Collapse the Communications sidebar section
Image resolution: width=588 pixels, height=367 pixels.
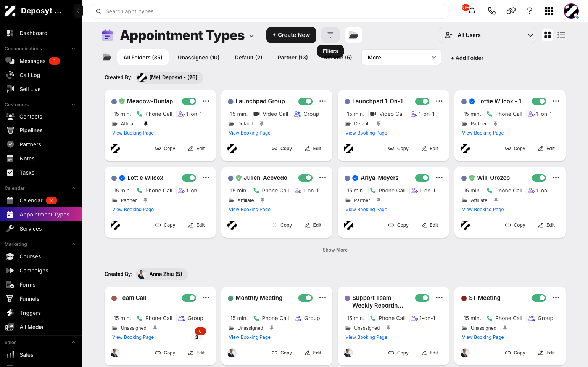pyautogui.click(x=74, y=49)
